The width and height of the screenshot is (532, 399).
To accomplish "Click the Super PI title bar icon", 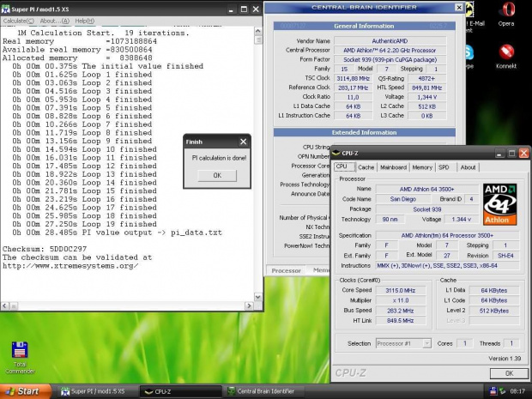I will coord(6,9).
